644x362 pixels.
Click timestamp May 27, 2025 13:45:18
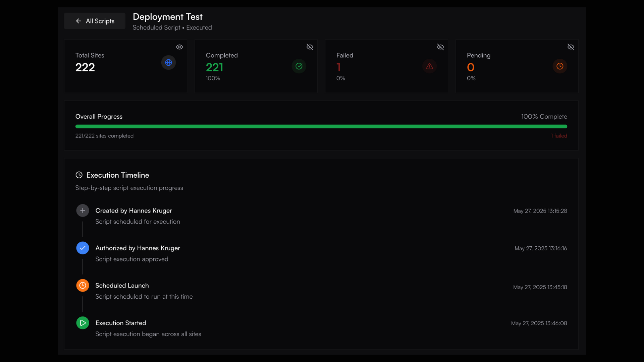click(x=540, y=287)
